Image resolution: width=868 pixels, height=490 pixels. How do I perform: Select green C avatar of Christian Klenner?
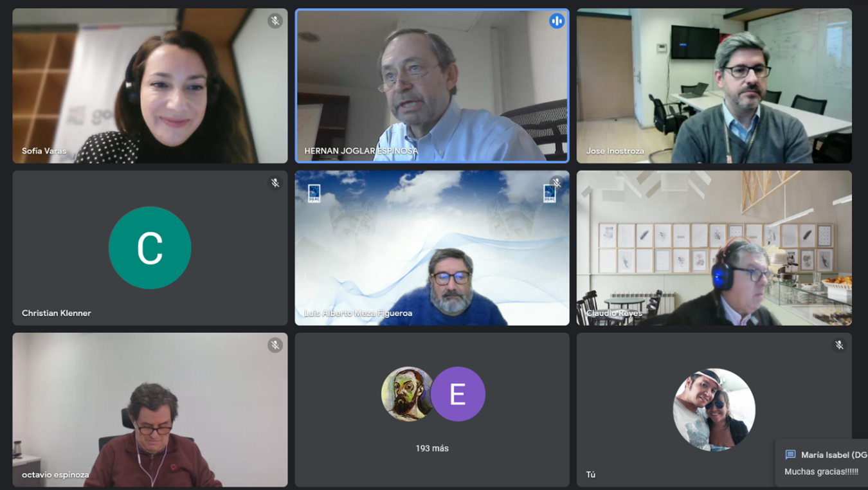coord(150,248)
